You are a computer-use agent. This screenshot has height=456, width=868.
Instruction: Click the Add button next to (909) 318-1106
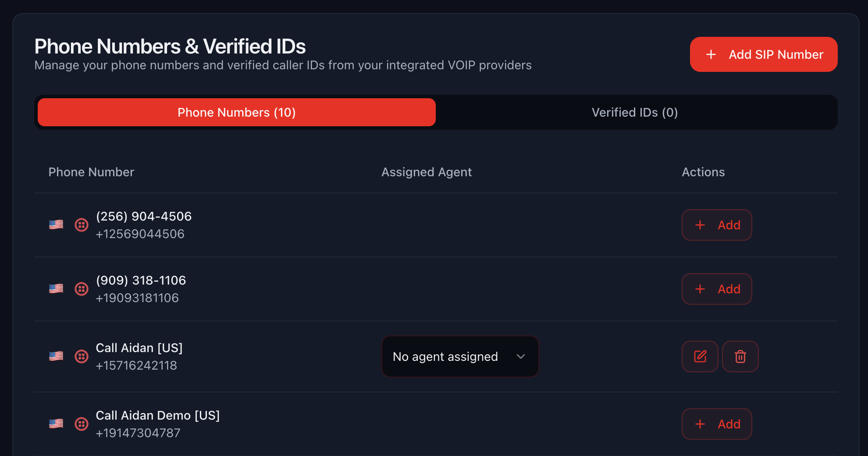[x=717, y=289]
